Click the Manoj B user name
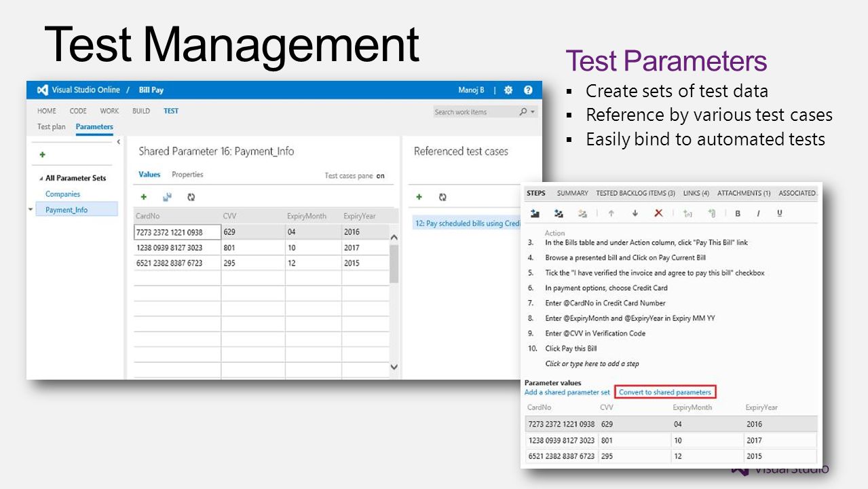868x489 pixels. pos(471,90)
